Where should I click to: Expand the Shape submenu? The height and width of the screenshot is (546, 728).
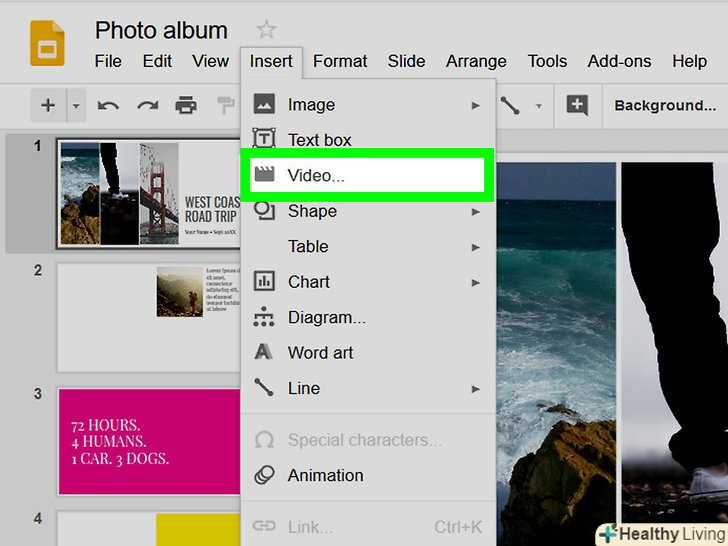tap(476, 211)
